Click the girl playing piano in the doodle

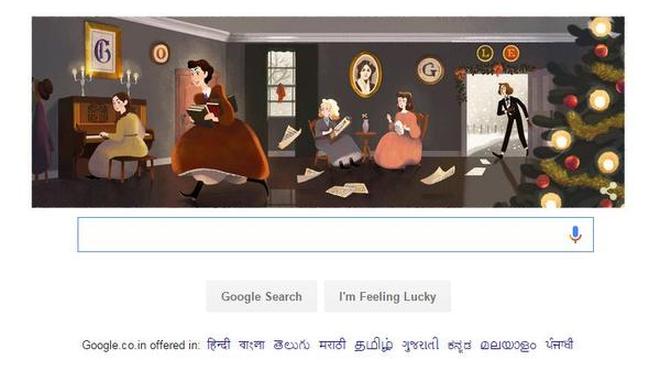coord(118,136)
